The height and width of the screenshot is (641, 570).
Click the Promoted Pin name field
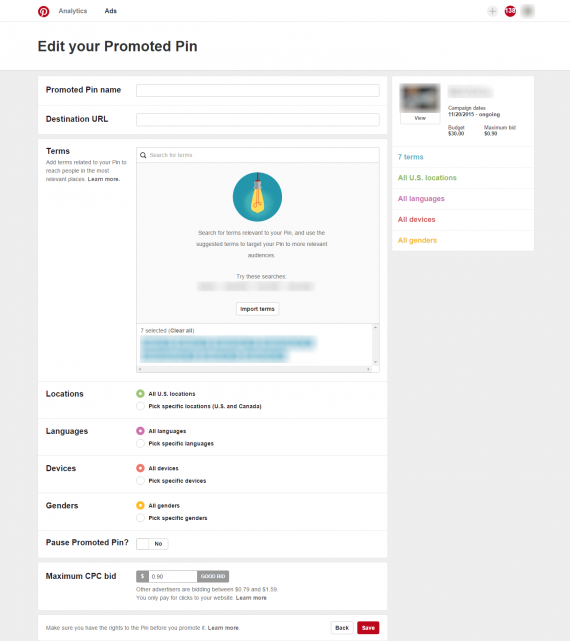click(x=258, y=90)
